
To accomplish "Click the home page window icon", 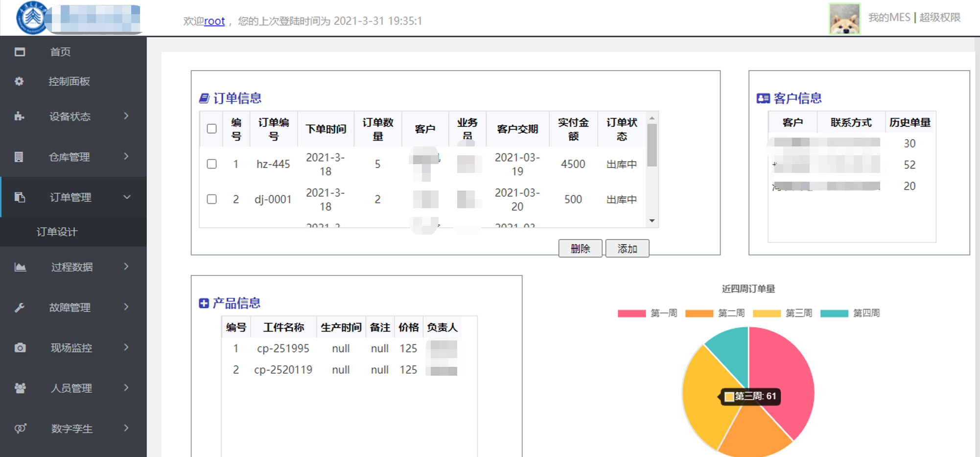I will click(x=20, y=52).
